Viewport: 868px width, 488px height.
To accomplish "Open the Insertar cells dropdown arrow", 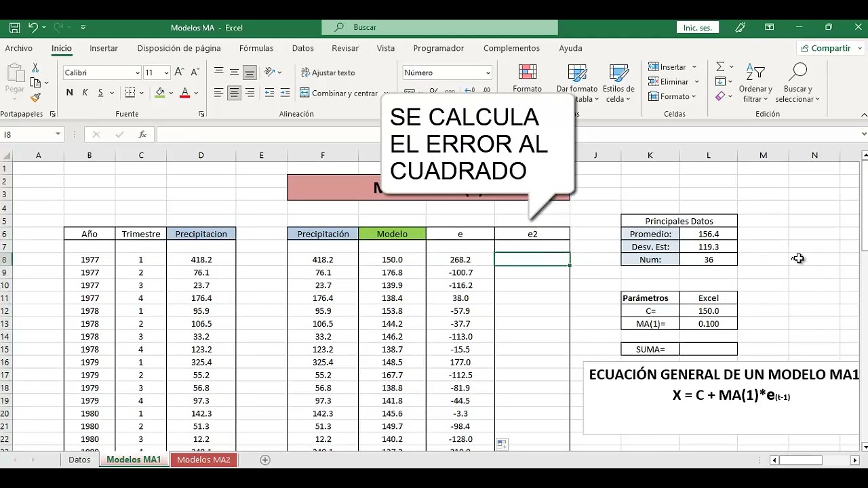I will pyautogui.click(x=694, y=67).
